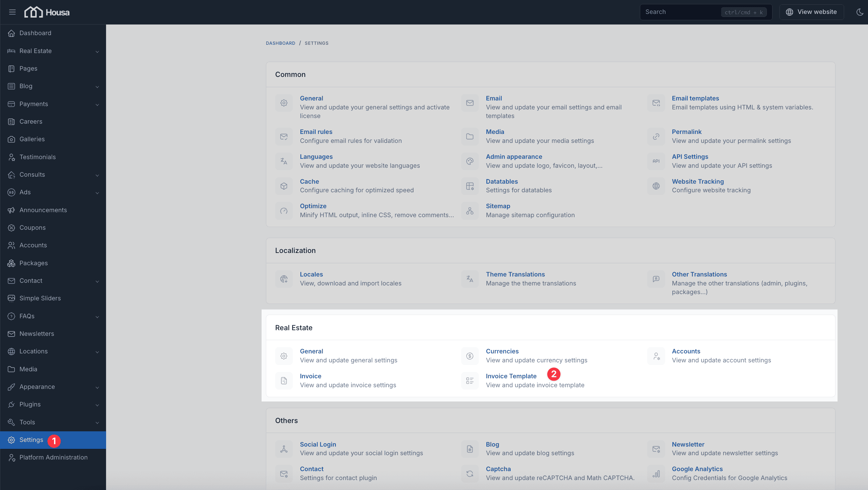Open the Newsletter settings link
The height and width of the screenshot is (490, 868).
click(688, 444)
